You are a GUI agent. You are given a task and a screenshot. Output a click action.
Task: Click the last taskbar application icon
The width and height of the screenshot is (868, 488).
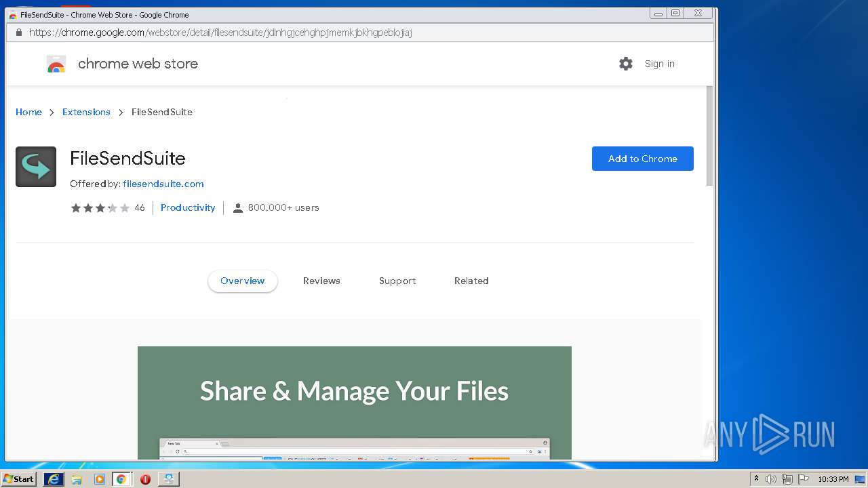click(168, 479)
